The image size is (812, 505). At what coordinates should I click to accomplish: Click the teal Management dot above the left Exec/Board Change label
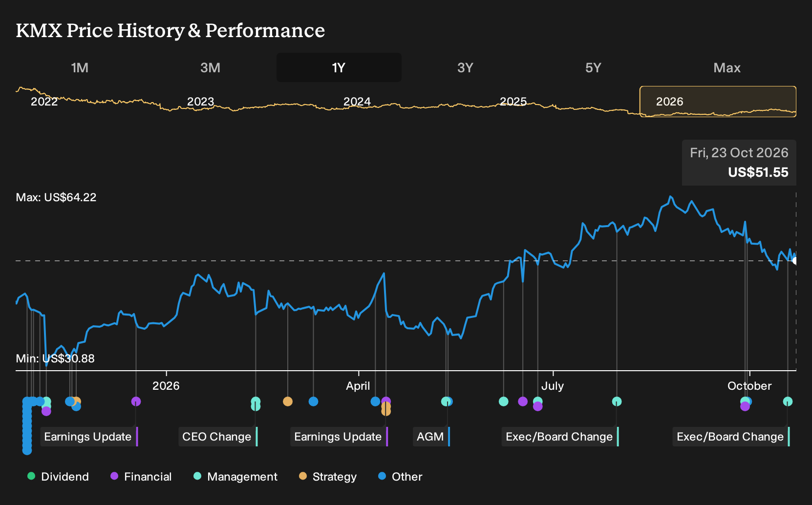coord(617,401)
